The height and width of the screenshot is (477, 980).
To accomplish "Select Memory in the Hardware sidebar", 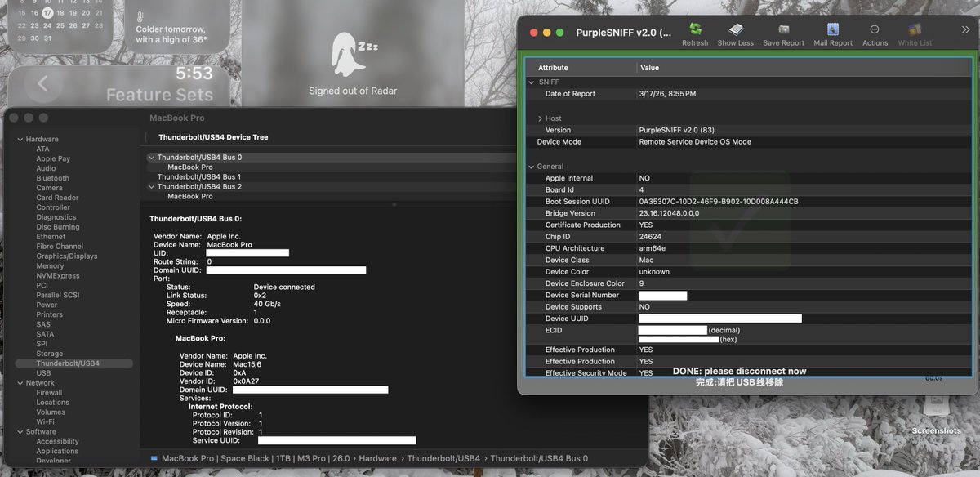I will pyautogui.click(x=50, y=266).
